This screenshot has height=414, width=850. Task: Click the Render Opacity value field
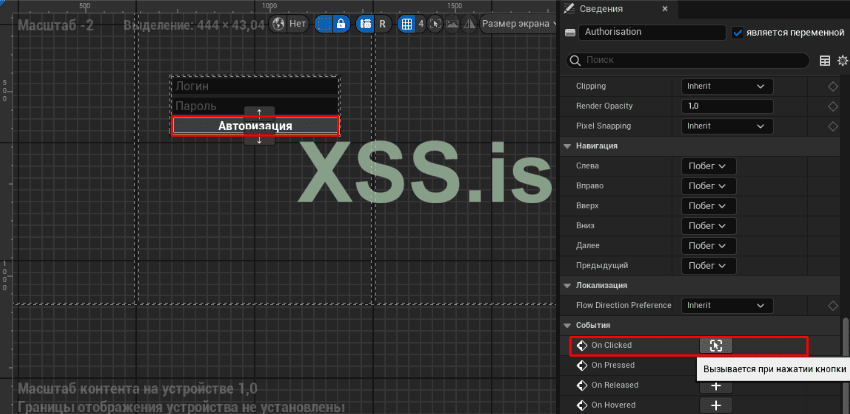[x=727, y=106]
